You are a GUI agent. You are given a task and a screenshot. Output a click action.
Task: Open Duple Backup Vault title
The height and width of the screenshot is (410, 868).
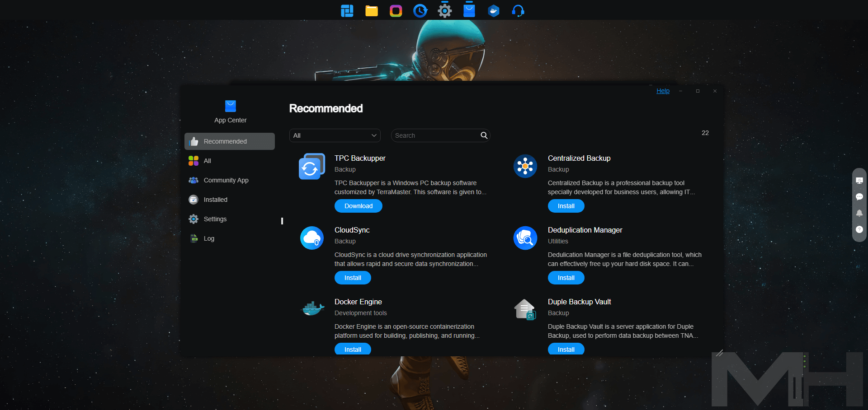pyautogui.click(x=580, y=302)
